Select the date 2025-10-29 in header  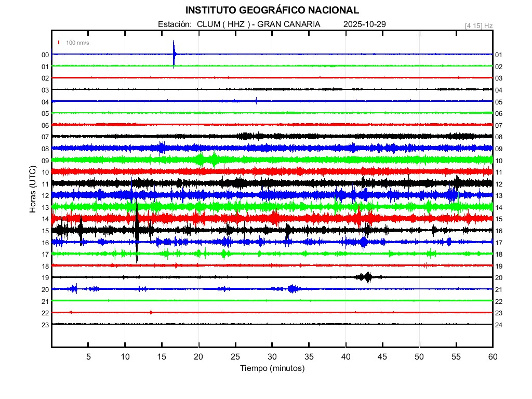pos(364,24)
